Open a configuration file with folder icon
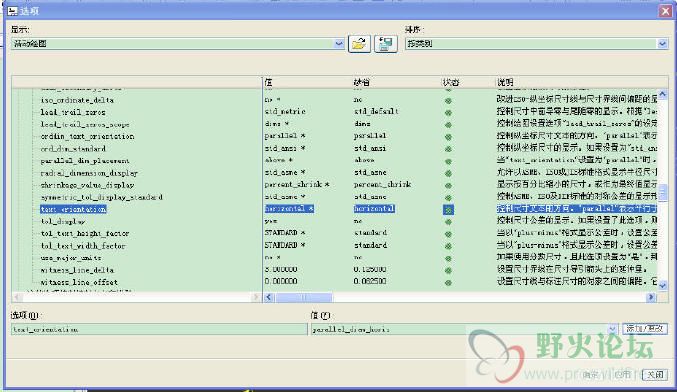The image size is (677, 392). [x=359, y=44]
